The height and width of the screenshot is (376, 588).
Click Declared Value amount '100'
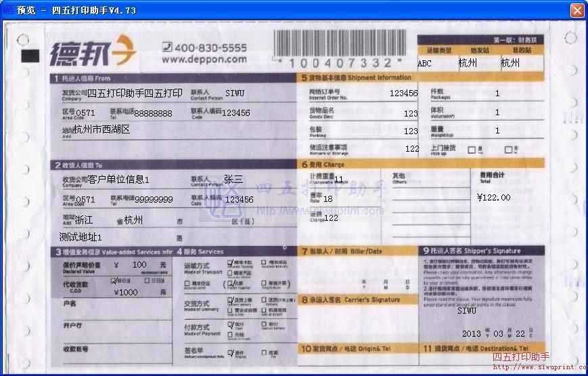click(139, 264)
